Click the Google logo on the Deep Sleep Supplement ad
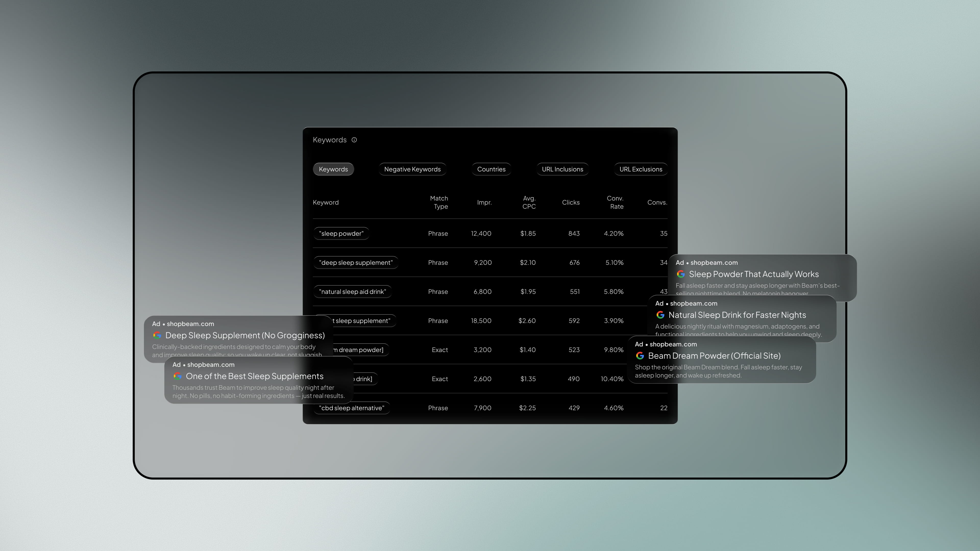The image size is (980, 551). 157,335
